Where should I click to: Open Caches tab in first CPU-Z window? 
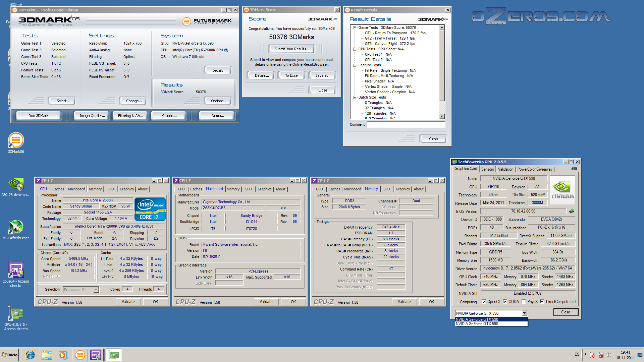coord(58,189)
